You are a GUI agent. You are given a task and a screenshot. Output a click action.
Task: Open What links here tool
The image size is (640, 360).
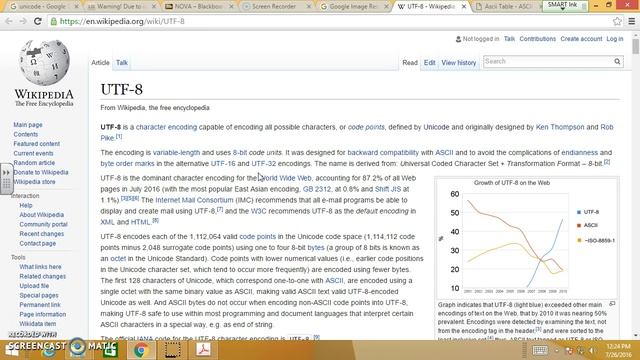pyautogui.click(x=40, y=267)
